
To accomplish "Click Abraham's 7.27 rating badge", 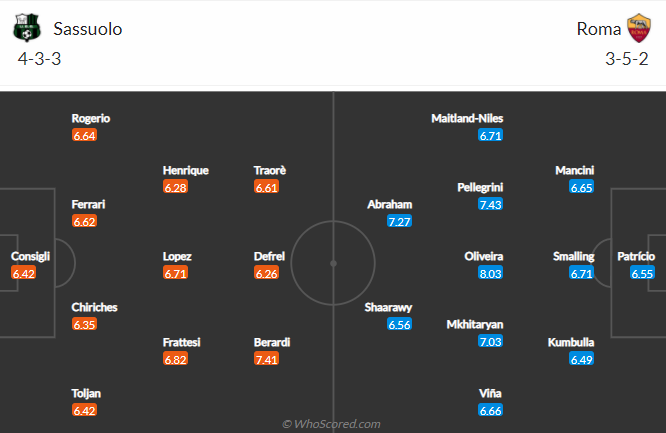I will coord(399,222).
